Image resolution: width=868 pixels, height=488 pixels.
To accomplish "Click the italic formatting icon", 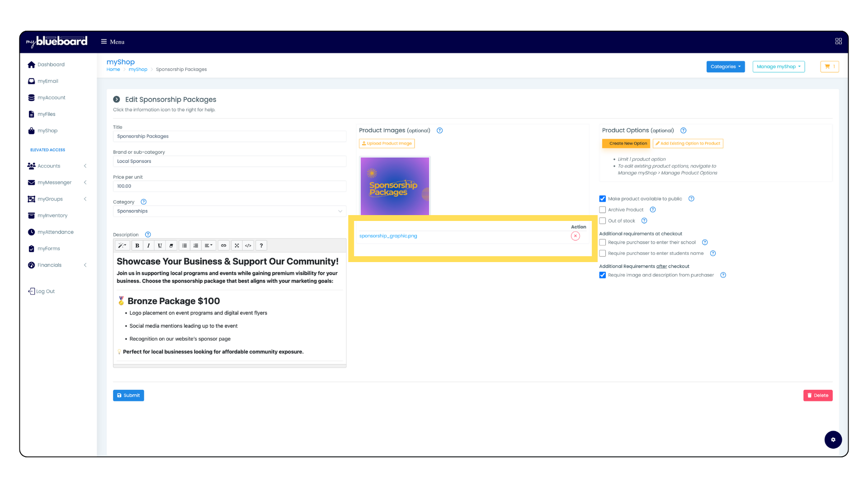I will tap(148, 245).
